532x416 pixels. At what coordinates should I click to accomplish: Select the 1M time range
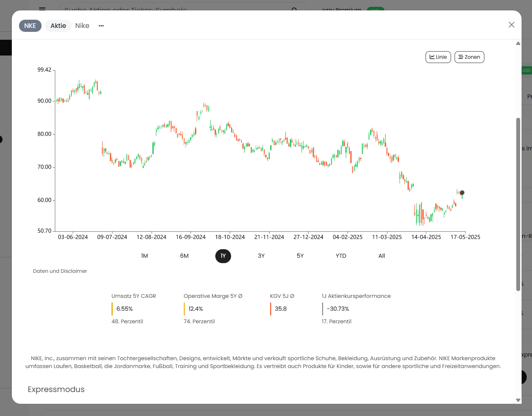144,256
